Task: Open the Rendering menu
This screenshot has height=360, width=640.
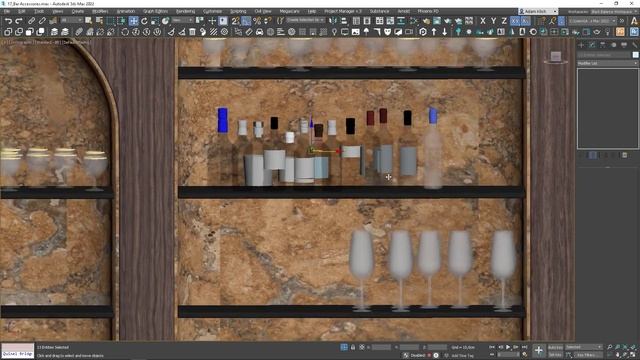Action: coord(185,11)
